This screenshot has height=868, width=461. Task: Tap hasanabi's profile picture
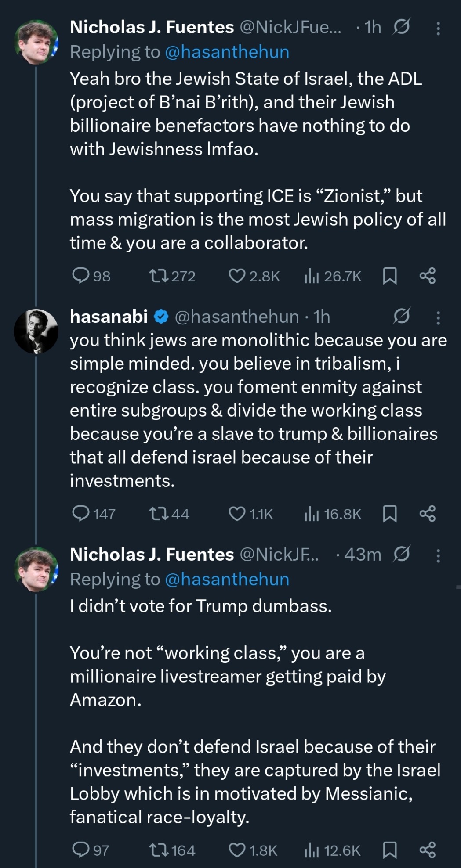[x=36, y=331]
